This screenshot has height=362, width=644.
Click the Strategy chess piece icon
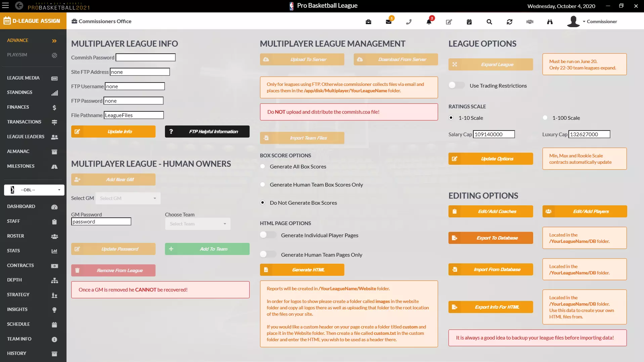tap(54, 295)
